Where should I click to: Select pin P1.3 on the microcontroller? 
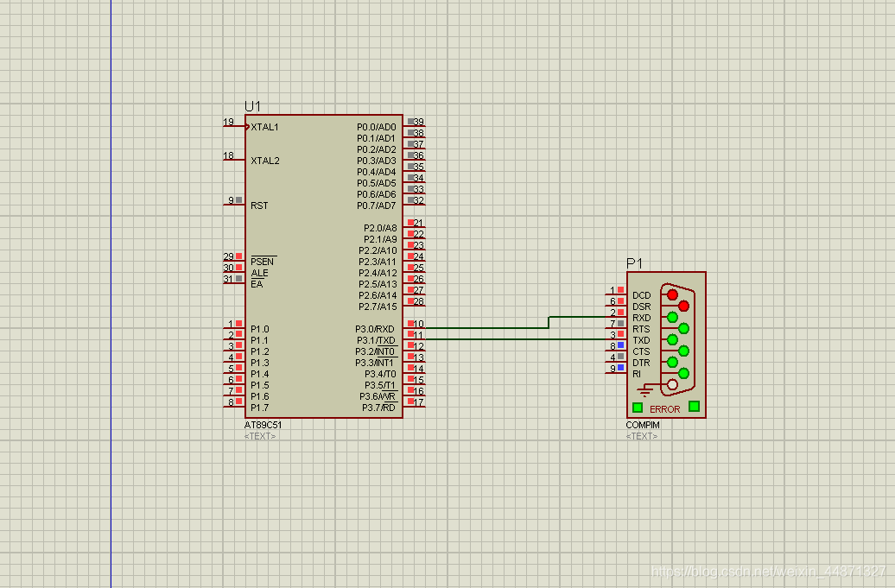pyautogui.click(x=260, y=363)
